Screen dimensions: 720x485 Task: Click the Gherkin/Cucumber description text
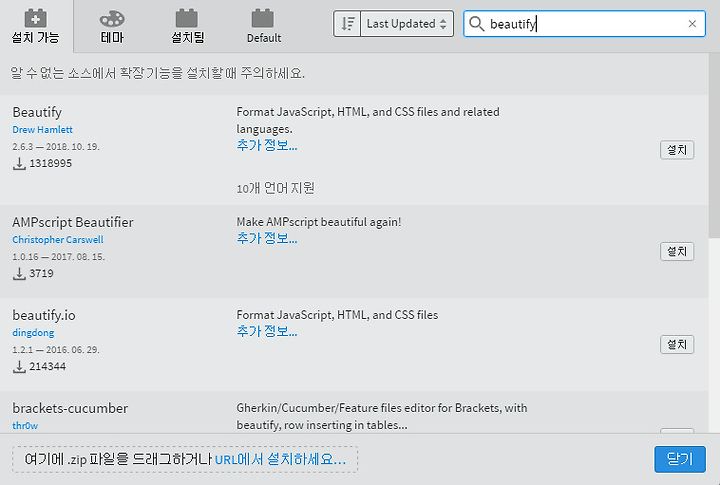tap(382, 417)
